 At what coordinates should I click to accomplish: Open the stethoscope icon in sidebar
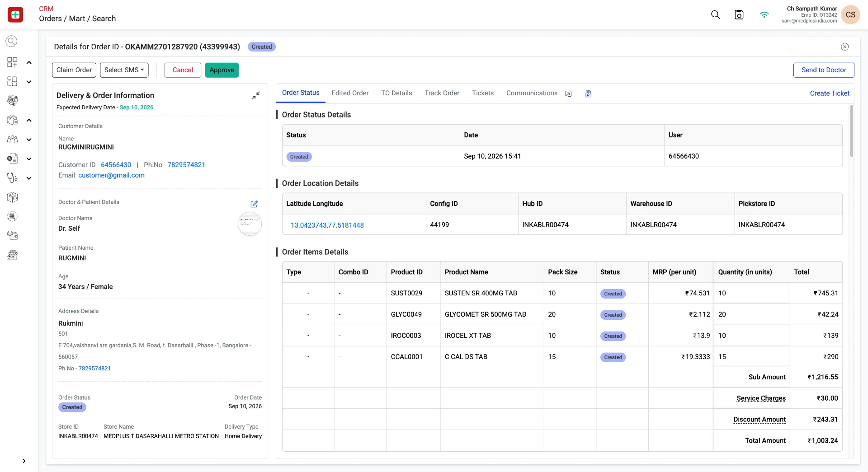(x=12, y=178)
